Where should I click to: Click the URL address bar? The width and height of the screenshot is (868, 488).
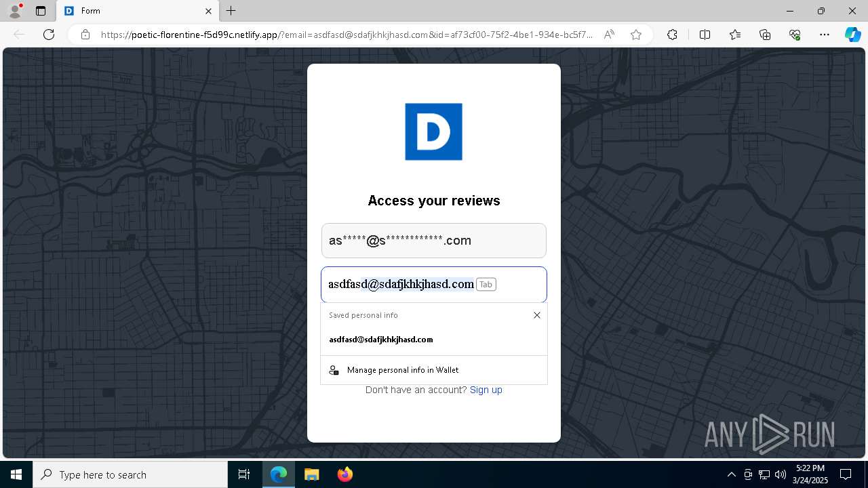coord(346,35)
